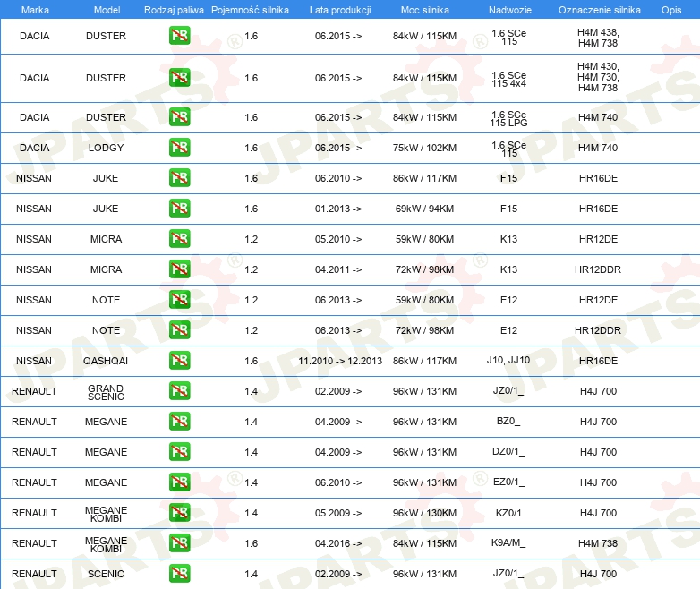The width and height of the screenshot is (700, 589).
Task: Click '05.2010 ->' production date
Action: click(x=338, y=239)
